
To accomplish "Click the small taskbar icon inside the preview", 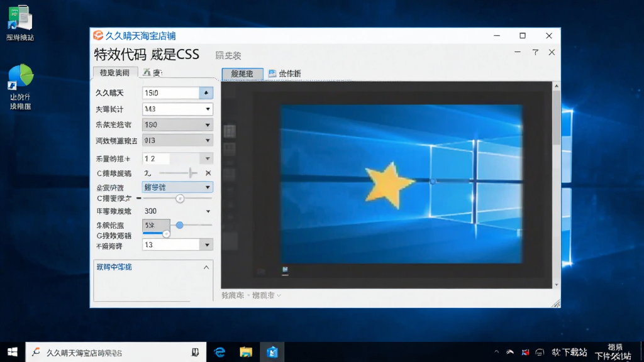I will point(285,270).
